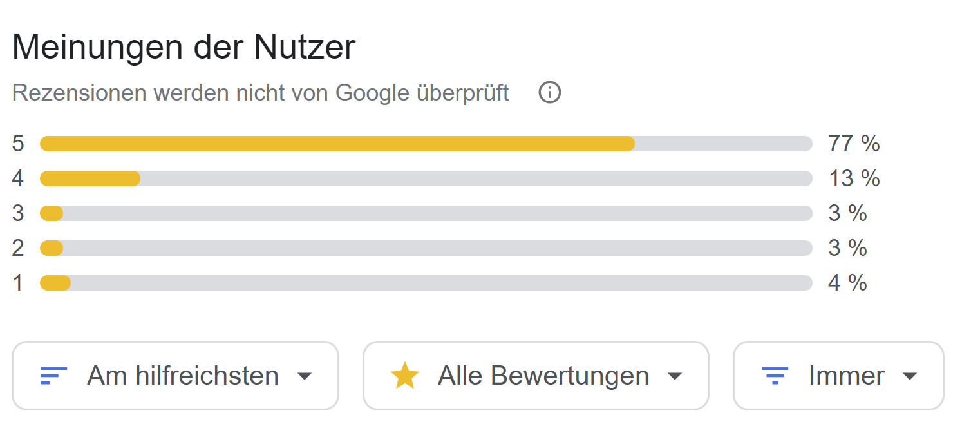Click the yellow star icon in 'Alle Bewertungen'
This screenshot has width=980, height=424.
pos(404,376)
